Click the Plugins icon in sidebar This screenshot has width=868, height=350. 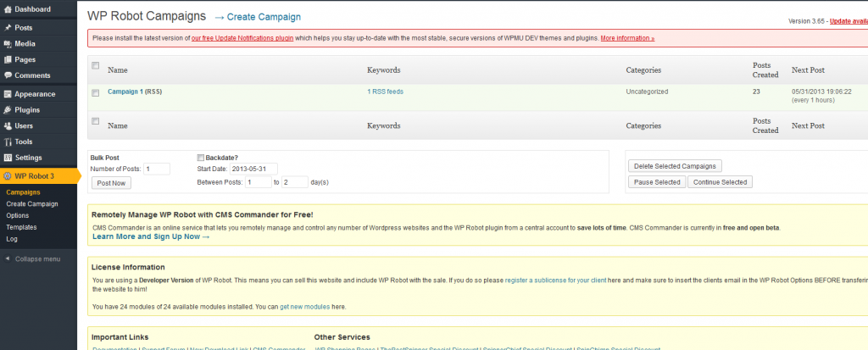pos(8,110)
